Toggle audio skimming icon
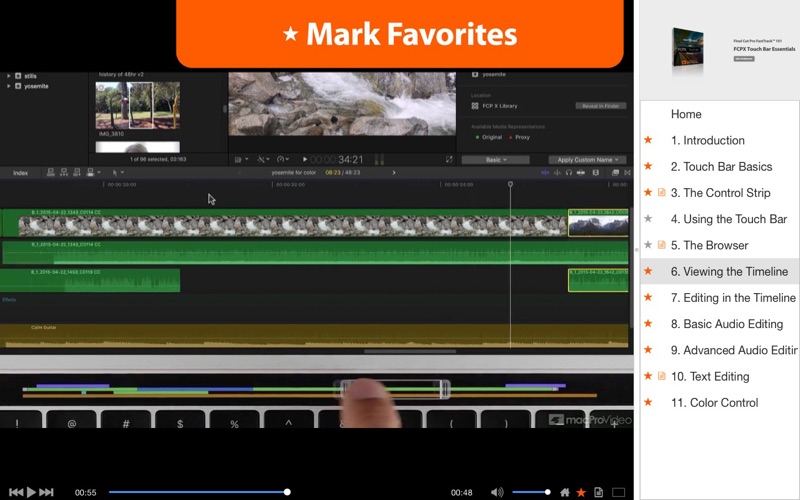 pyautogui.click(x=557, y=172)
